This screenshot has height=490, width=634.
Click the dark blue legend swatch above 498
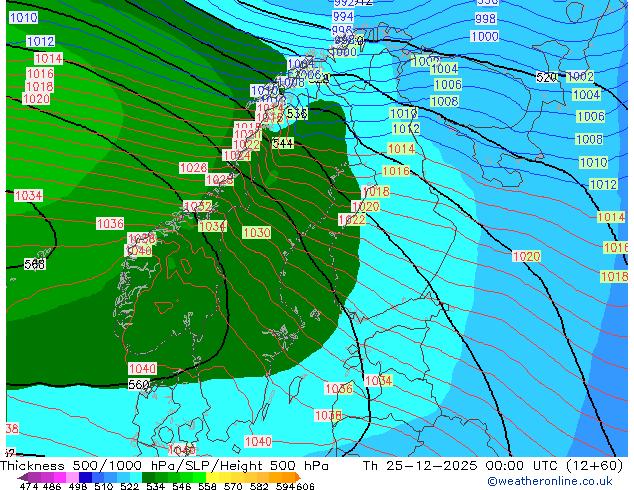tap(85, 477)
